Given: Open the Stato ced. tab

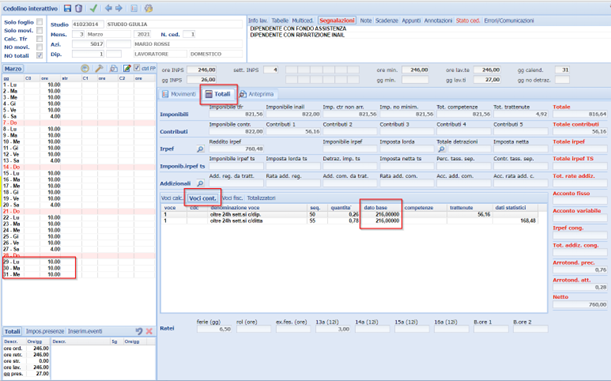Looking at the screenshot, I should pyautogui.click(x=468, y=21).
